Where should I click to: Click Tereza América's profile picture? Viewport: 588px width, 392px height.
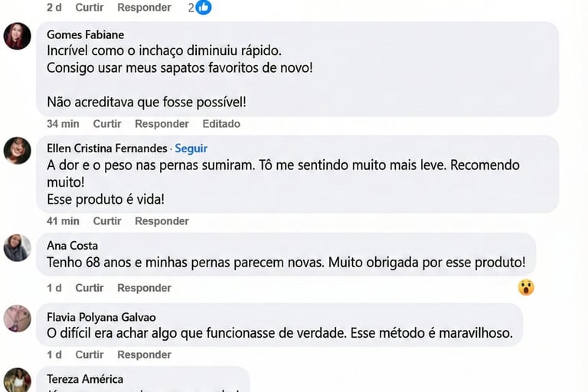[x=18, y=381]
